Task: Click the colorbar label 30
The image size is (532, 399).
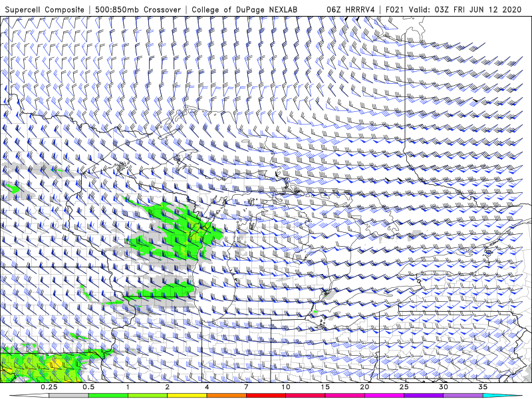Action: click(443, 387)
